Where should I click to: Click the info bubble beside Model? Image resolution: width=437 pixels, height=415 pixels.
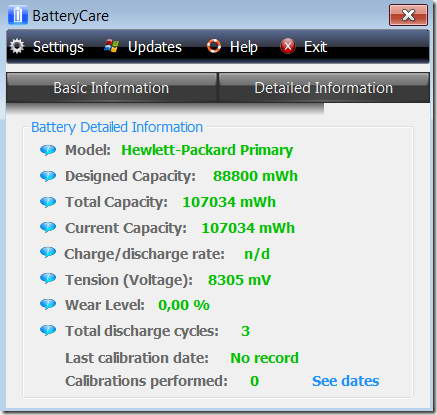tap(48, 150)
